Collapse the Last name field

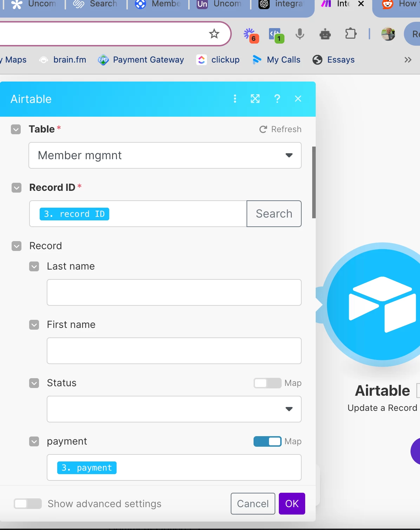click(34, 266)
